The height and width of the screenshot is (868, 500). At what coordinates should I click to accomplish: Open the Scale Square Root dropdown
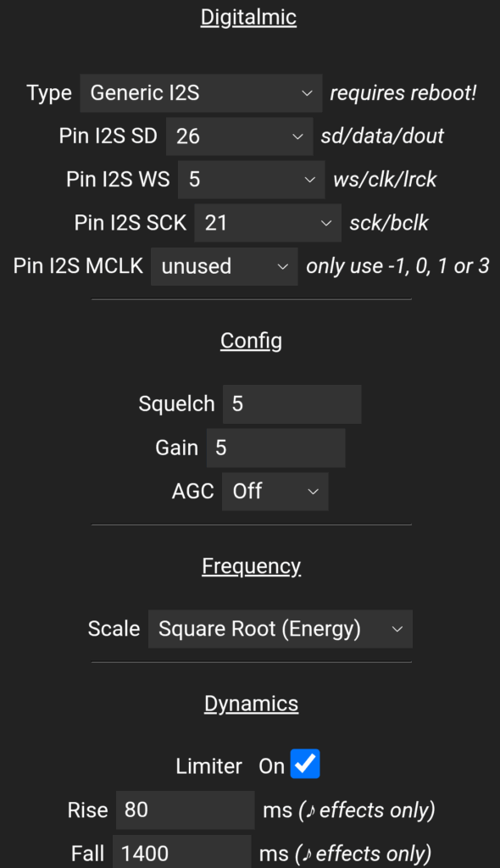click(281, 629)
